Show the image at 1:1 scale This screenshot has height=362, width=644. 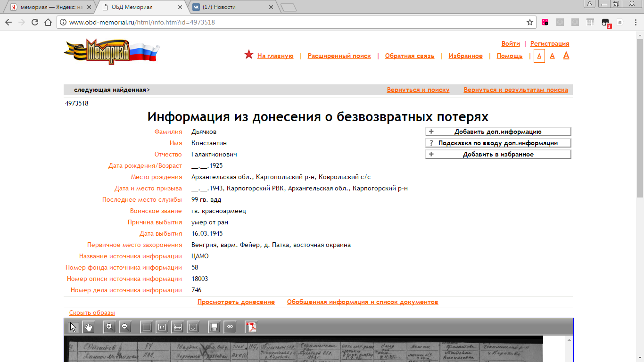[x=162, y=327]
